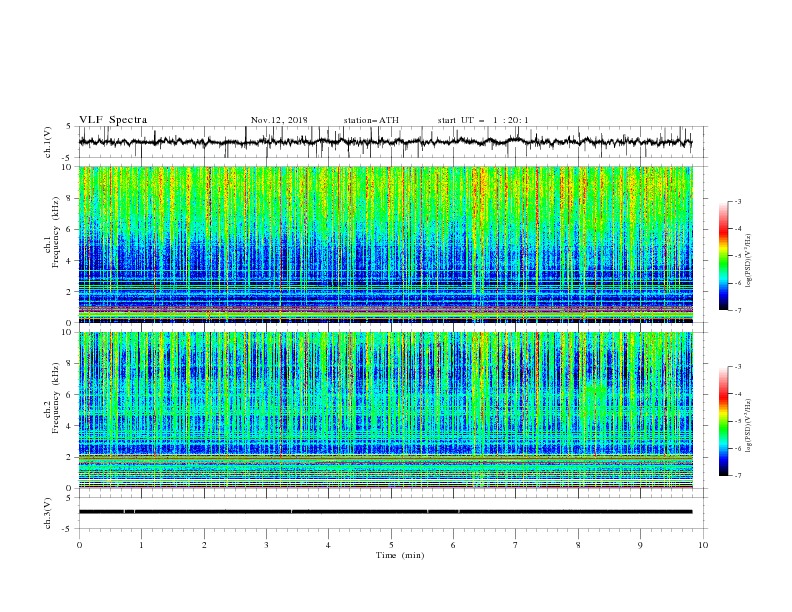The image size is (792, 612).
Task: Click the "2" kHz tick on ch.2 frequency axis
Action: coord(70,457)
